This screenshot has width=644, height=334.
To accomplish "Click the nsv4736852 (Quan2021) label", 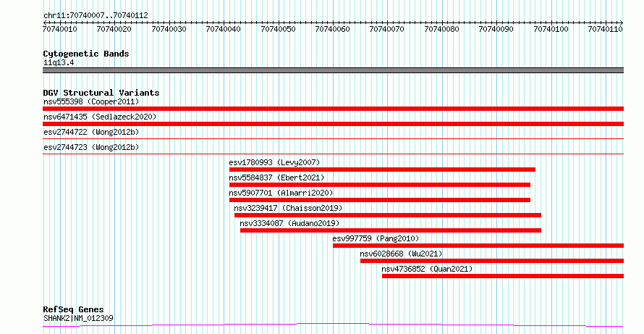I will (427, 269).
